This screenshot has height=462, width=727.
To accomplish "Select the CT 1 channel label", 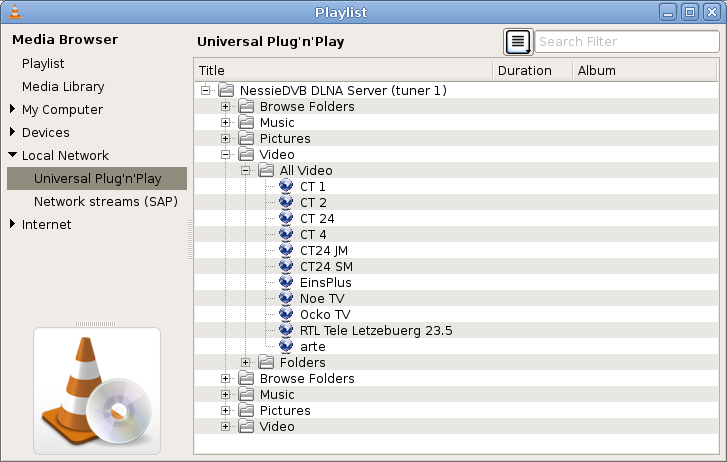I will point(312,186).
